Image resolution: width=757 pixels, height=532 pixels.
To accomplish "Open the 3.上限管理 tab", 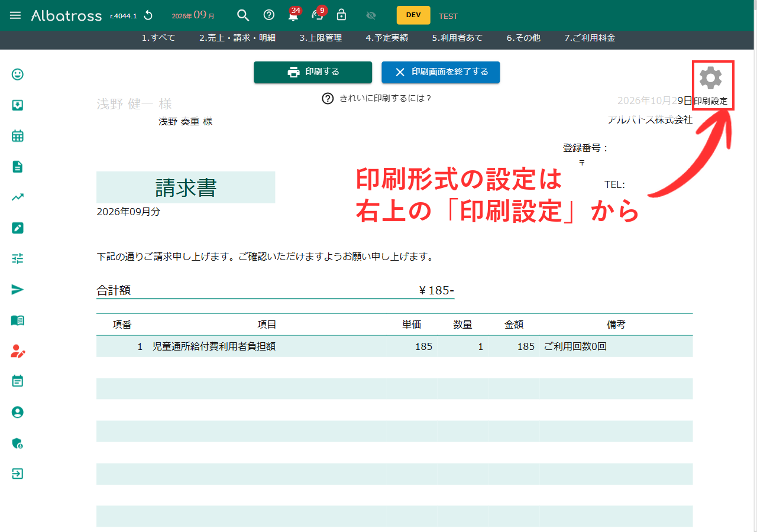I will tap(321, 38).
